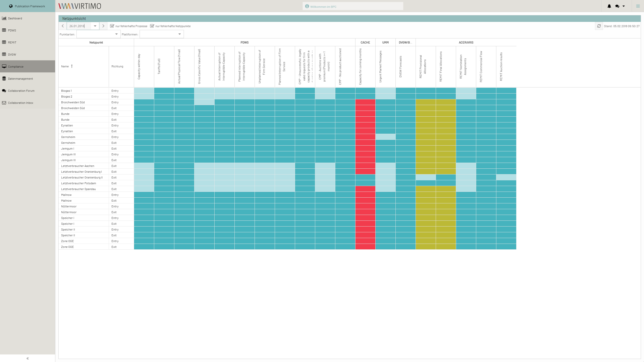Click the CACHE group column header
Viewport: 644px width, 362px height.
(x=365, y=42)
